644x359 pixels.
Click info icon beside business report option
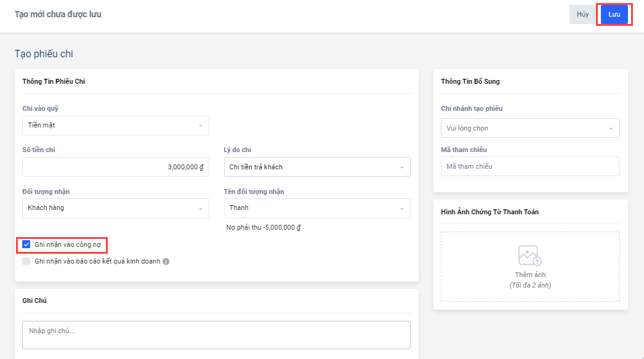166,261
